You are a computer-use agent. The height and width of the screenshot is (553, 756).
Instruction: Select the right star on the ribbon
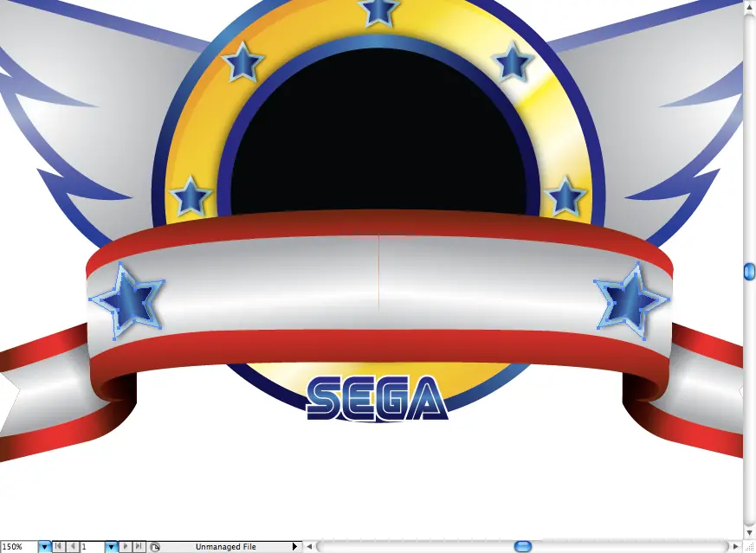[x=631, y=300]
